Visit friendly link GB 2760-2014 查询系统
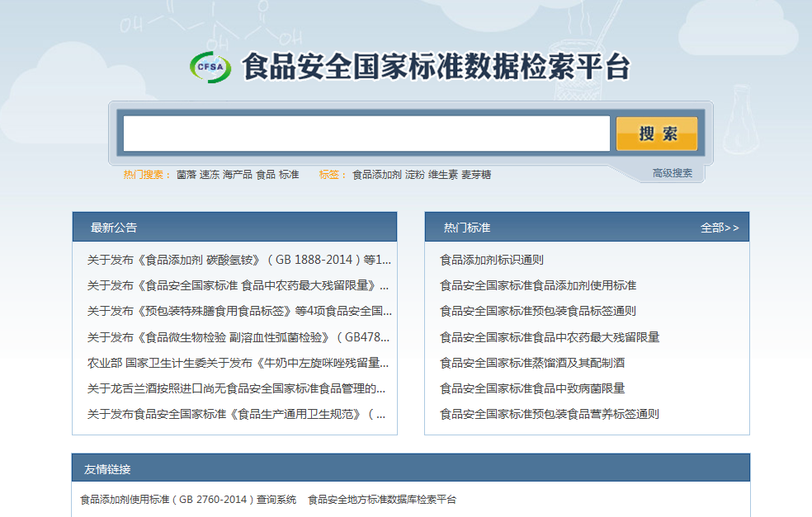The width and height of the screenshot is (812, 517). coord(188,500)
